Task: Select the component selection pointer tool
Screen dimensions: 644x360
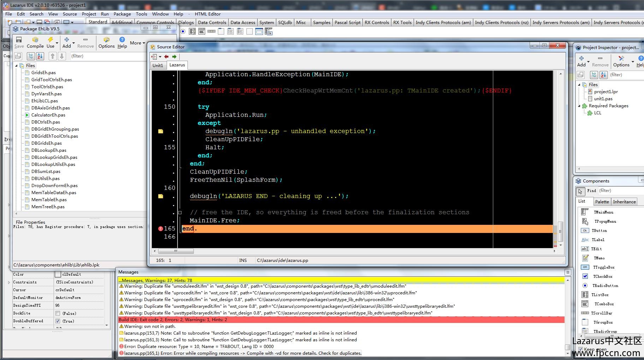Action: click(x=580, y=191)
